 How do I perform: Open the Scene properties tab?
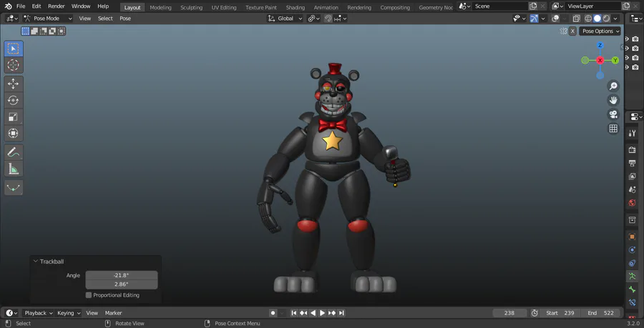pyautogui.click(x=632, y=190)
